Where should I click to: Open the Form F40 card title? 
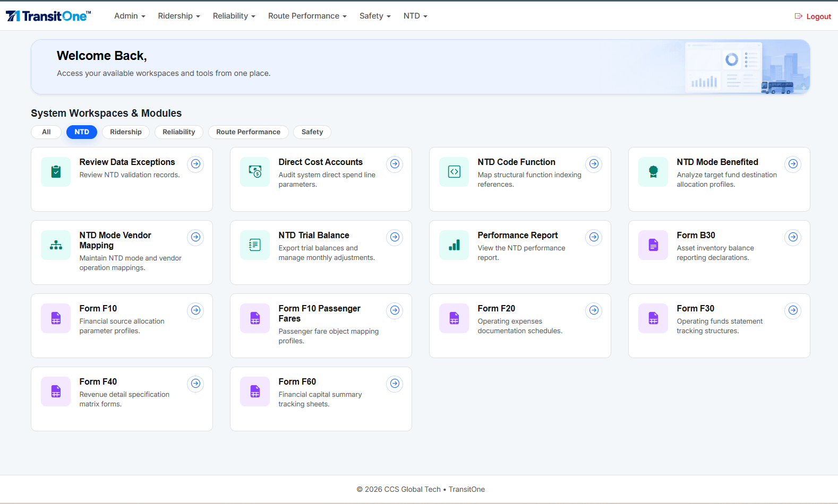coord(98,381)
